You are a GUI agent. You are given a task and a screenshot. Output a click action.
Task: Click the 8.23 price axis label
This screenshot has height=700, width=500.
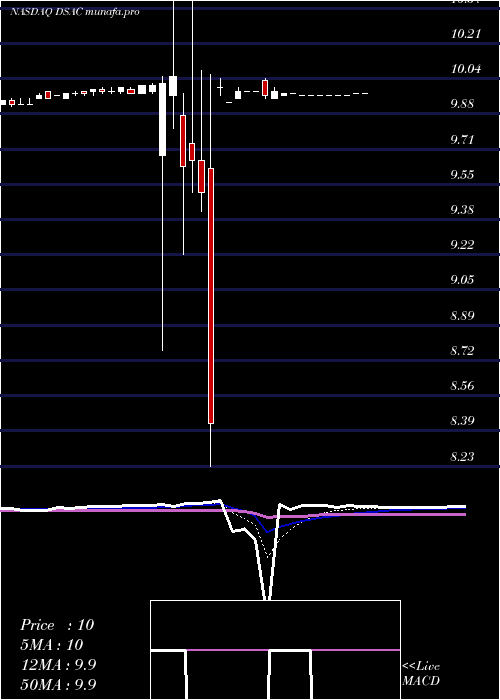click(x=462, y=456)
